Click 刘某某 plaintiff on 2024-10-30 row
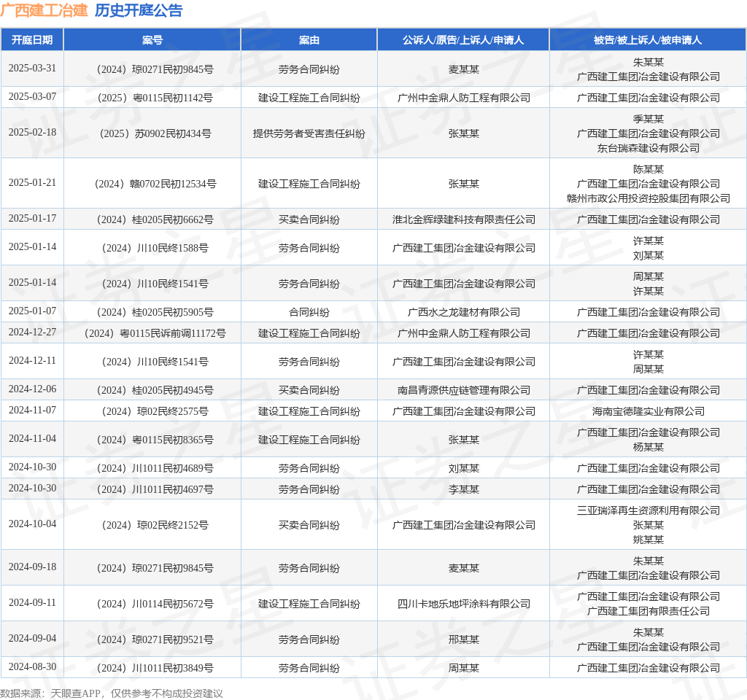 click(463, 469)
